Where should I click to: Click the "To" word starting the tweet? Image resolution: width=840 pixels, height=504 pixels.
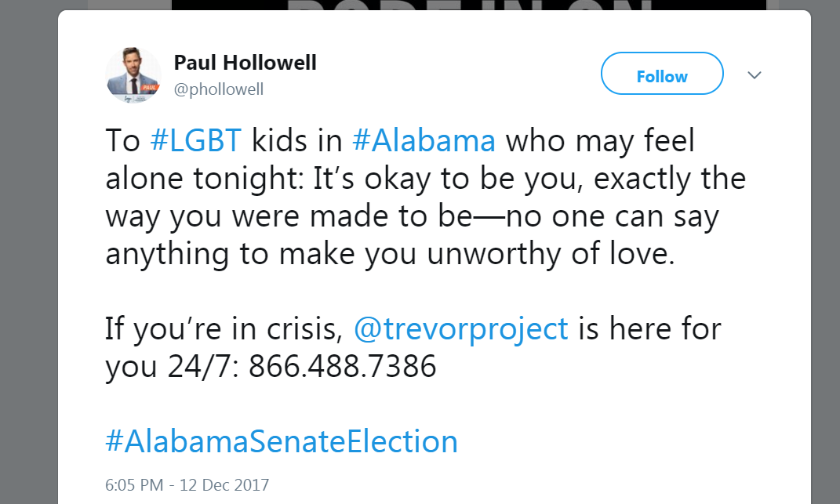122,141
